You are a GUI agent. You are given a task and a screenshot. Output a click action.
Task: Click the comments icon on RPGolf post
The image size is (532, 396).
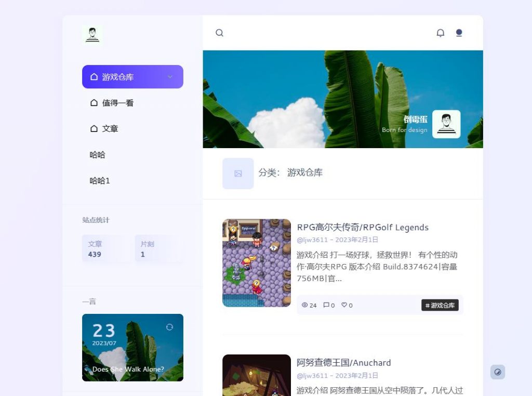[326, 305]
